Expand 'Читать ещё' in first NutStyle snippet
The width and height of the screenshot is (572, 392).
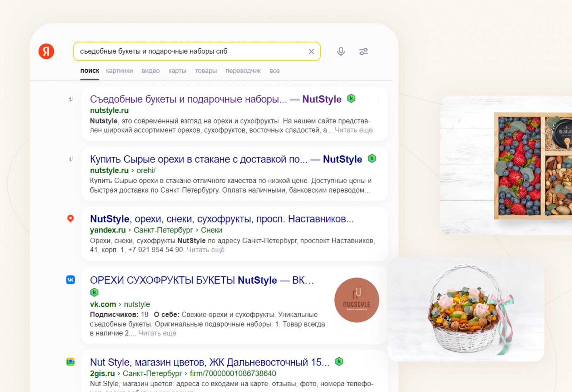tap(354, 130)
